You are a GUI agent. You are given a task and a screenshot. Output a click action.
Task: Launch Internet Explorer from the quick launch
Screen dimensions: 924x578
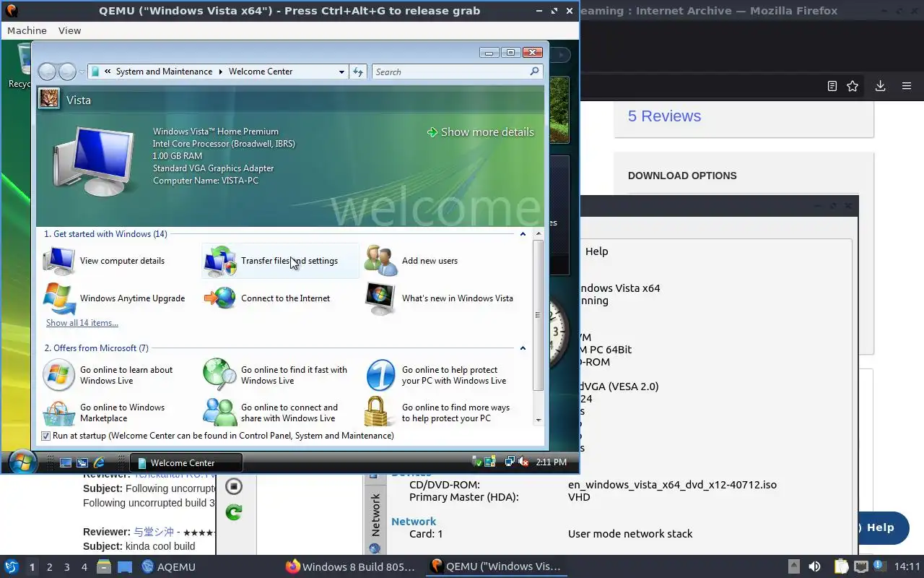(x=99, y=462)
